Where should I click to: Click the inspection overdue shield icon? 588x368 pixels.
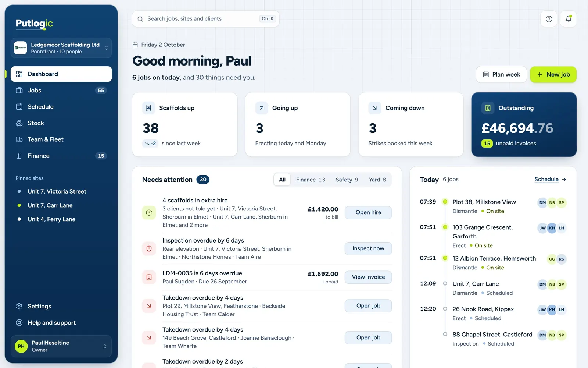[x=149, y=249]
